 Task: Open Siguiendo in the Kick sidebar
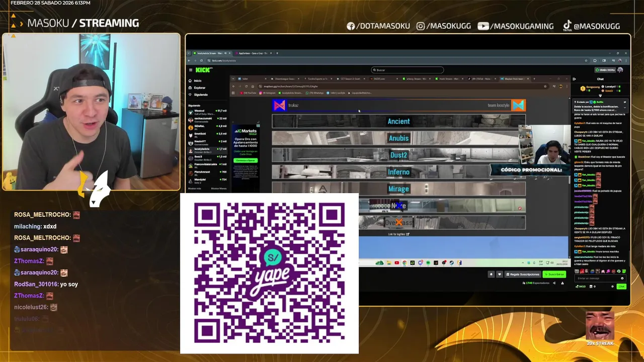pos(197,95)
